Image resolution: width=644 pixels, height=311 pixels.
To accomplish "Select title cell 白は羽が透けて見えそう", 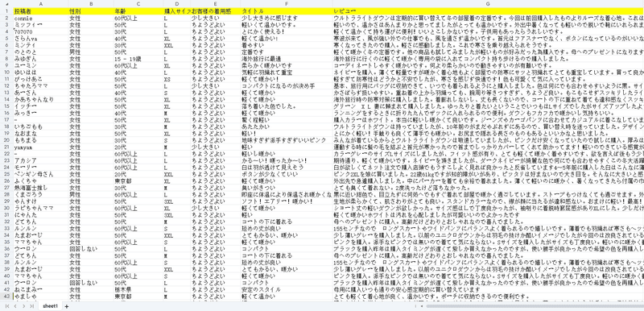I will pos(287,168).
